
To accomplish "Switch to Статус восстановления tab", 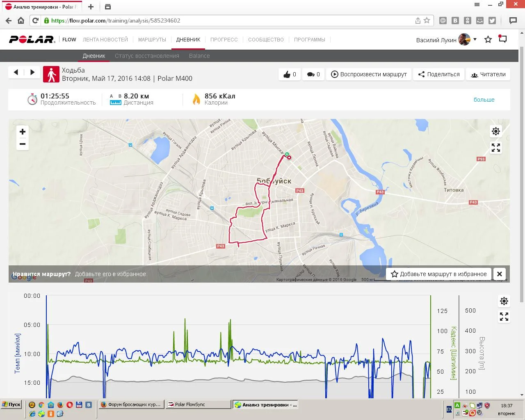I will [147, 56].
